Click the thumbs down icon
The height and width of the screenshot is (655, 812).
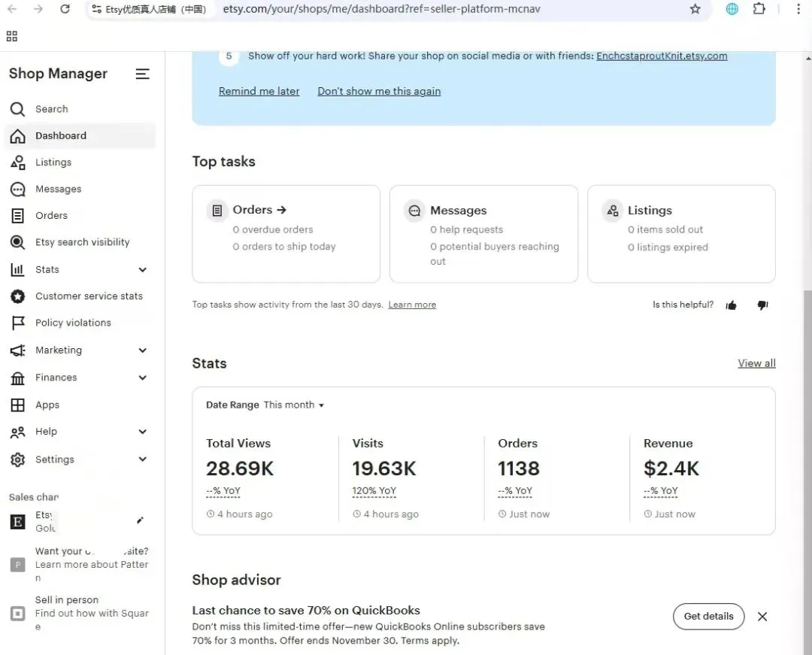pyautogui.click(x=762, y=305)
